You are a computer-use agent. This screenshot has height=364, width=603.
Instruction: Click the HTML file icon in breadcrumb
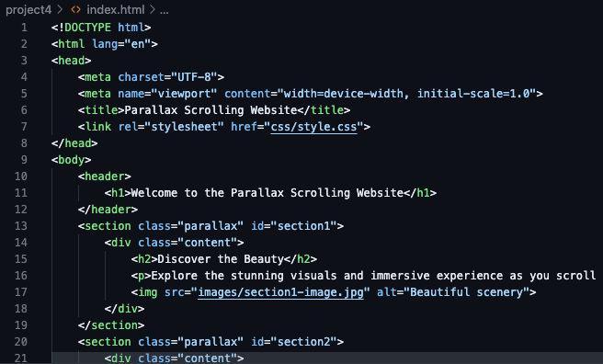(x=75, y=9)
